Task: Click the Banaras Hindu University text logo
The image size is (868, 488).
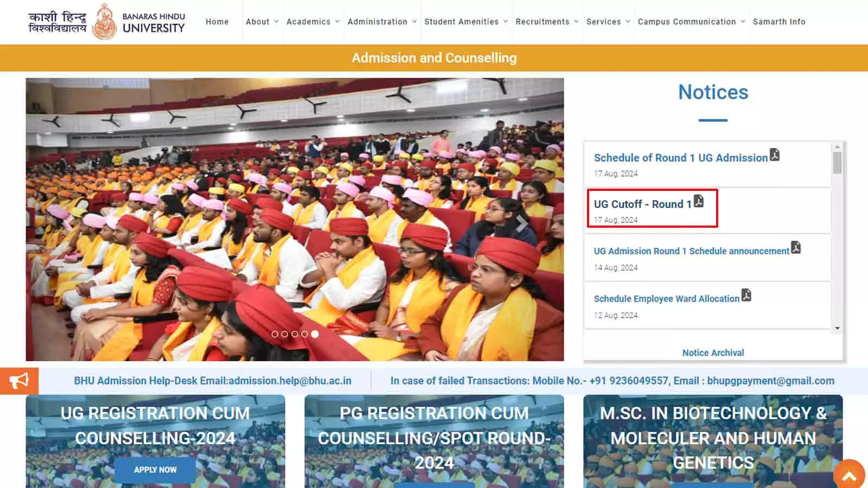Action: 154,23
